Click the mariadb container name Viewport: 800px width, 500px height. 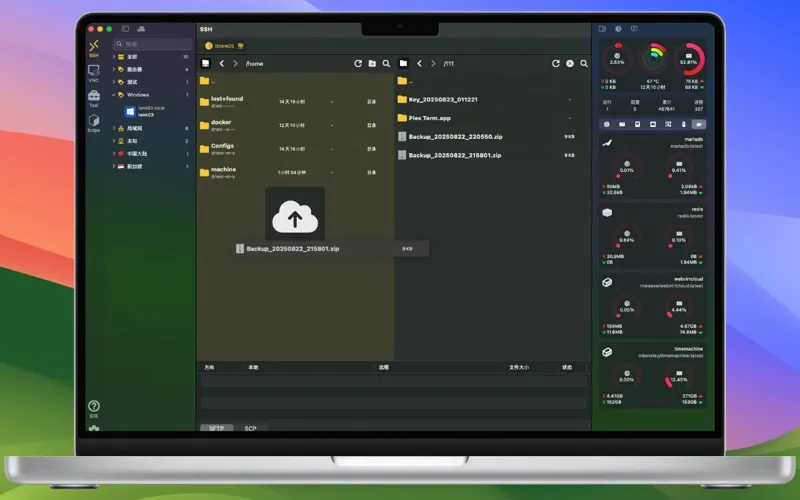[x=693, y=139]
